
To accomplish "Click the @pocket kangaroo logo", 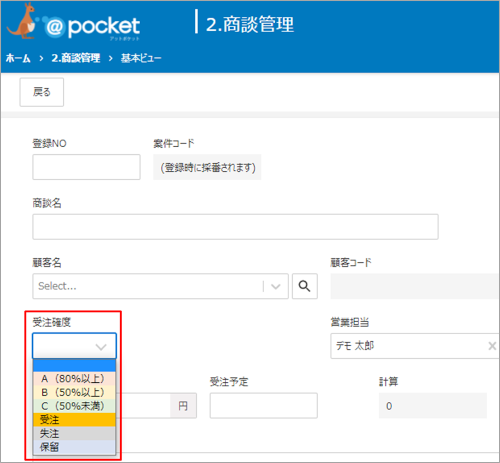I will pos(73,23).
